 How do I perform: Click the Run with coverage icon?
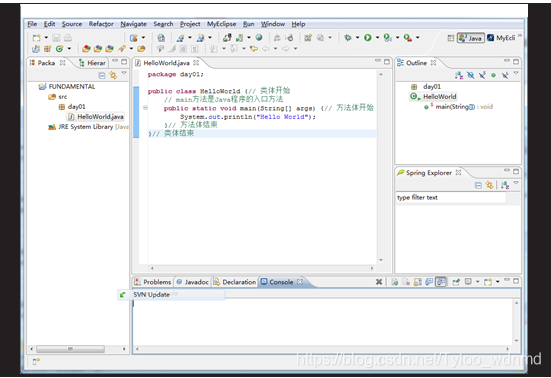[x=387, y=38]
